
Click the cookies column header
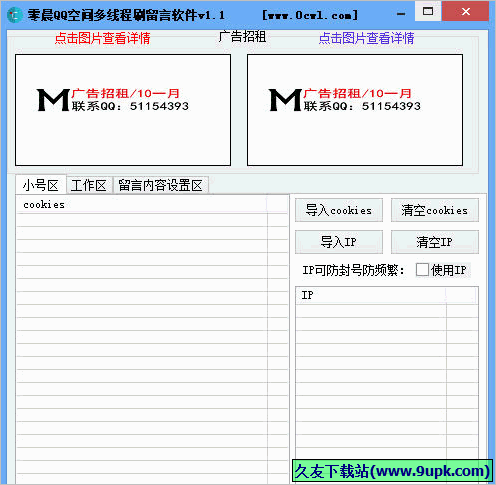click(x=142, y=204)
